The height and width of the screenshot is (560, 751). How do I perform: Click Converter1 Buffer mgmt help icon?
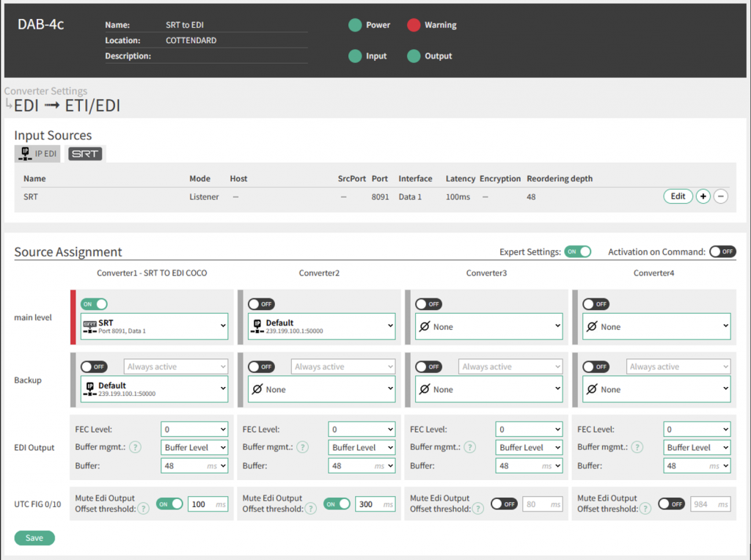point(136,447)
